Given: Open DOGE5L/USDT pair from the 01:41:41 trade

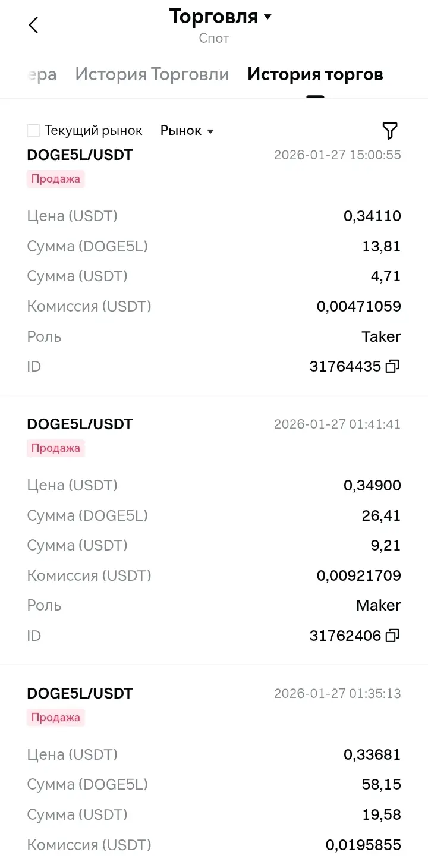Looking at the screenshot, I should click(x=80, y=424).
